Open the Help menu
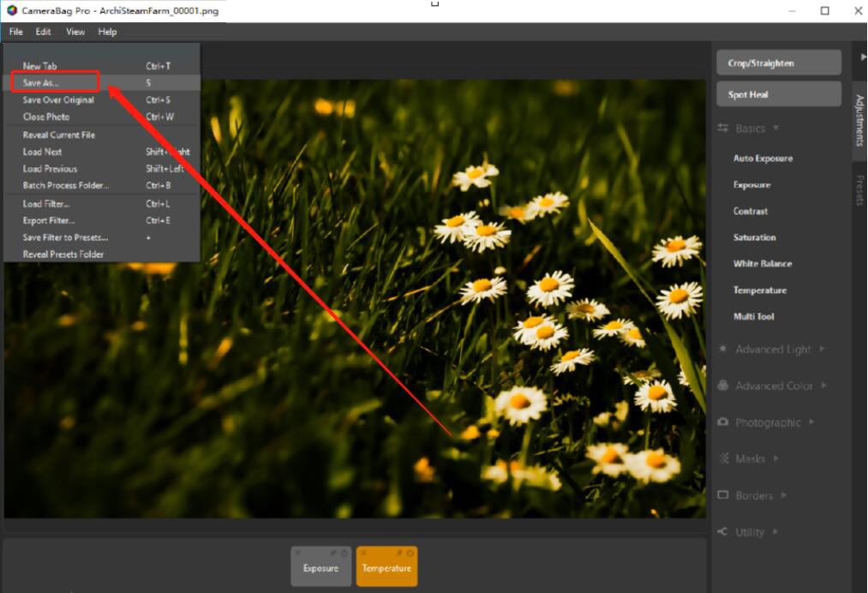 tap(107, 32)
